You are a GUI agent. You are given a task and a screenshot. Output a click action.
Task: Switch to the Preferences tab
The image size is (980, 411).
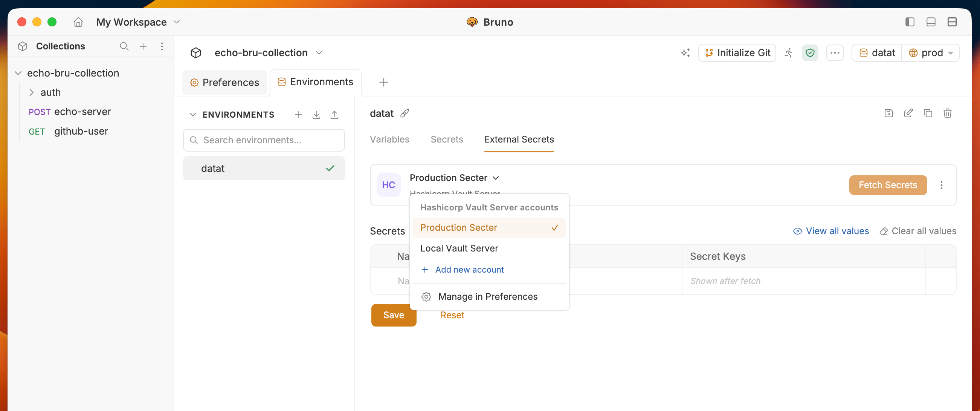pyautogui.click(x=224, y=82)
